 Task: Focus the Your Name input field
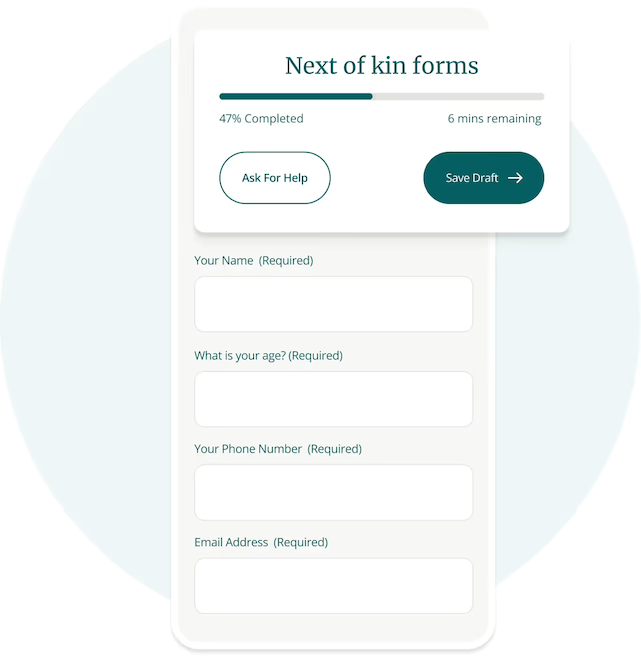tap(333, 304)
